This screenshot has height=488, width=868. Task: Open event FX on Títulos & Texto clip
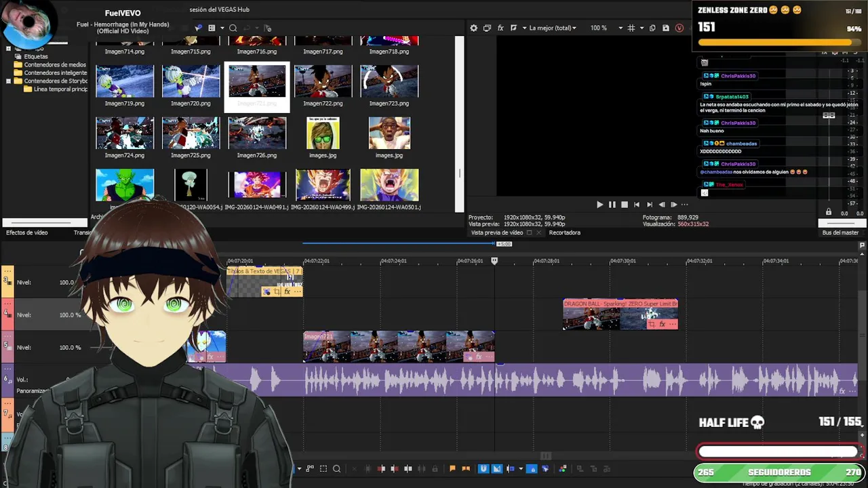[x=287, y=291]
